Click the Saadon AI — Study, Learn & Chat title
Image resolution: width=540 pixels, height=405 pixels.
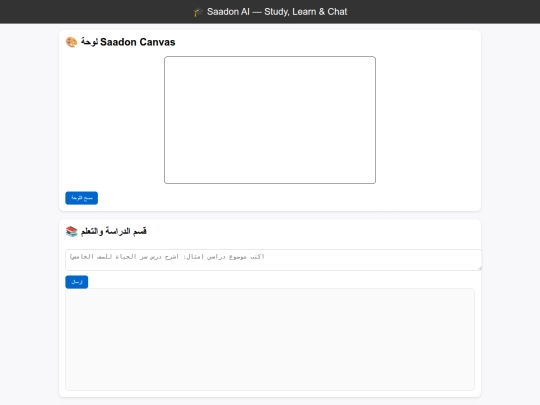pyautogui.click(x=277, y=12)
